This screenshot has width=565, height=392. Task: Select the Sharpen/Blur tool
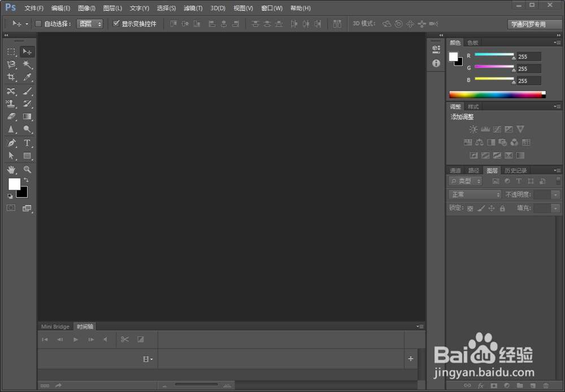pyautogui.click(x=11, y=129)
